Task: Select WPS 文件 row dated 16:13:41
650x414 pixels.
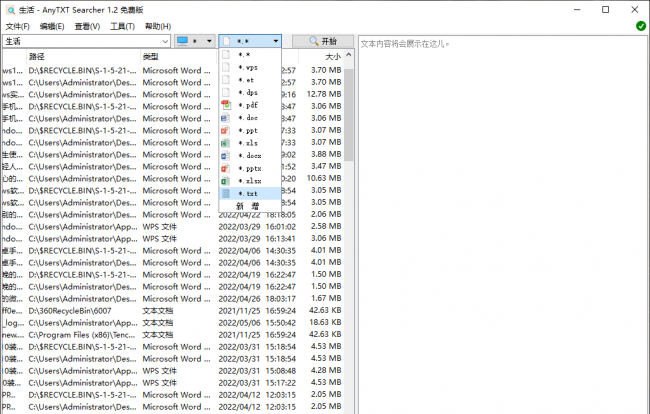Action: pos(173,239)
